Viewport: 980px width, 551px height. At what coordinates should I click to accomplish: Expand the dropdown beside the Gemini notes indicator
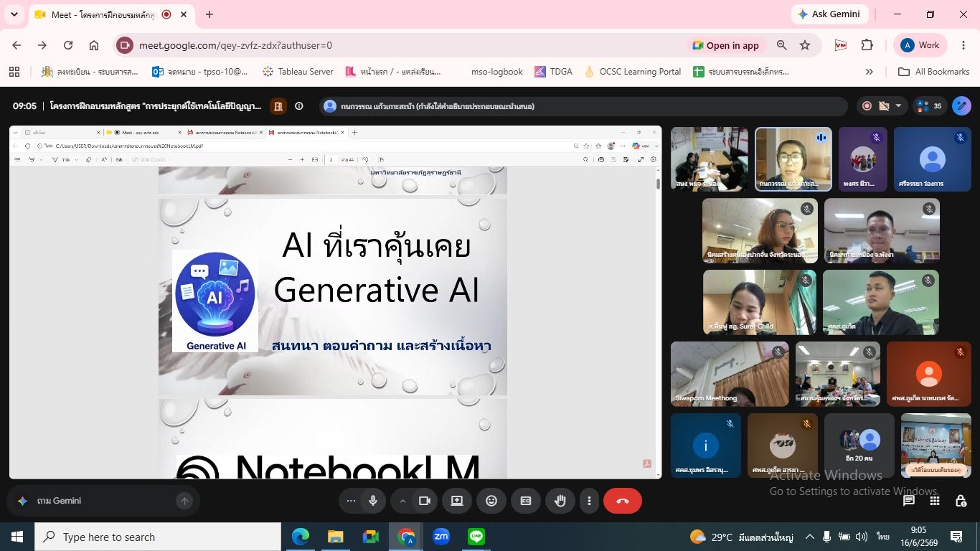coord(897,106)
